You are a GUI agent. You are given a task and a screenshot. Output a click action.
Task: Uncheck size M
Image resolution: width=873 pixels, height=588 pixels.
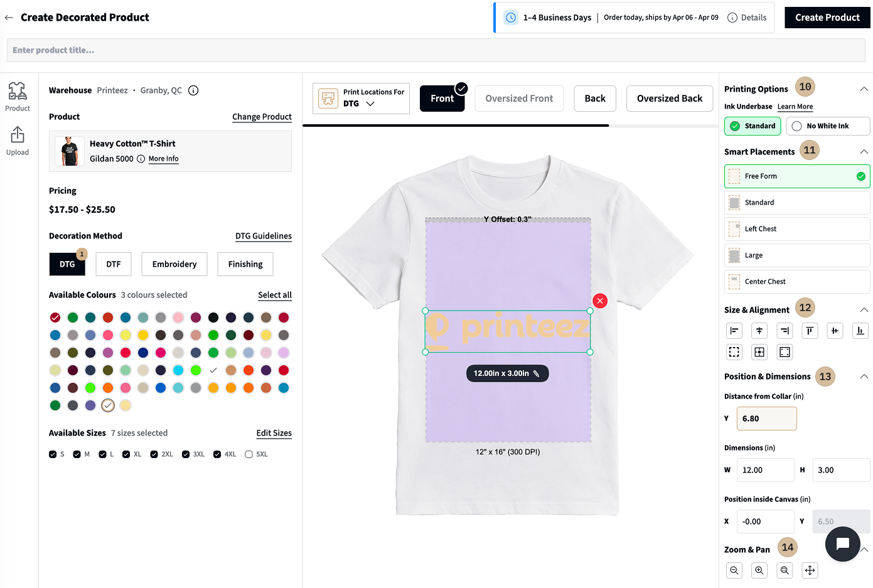(x=77, y=454)
